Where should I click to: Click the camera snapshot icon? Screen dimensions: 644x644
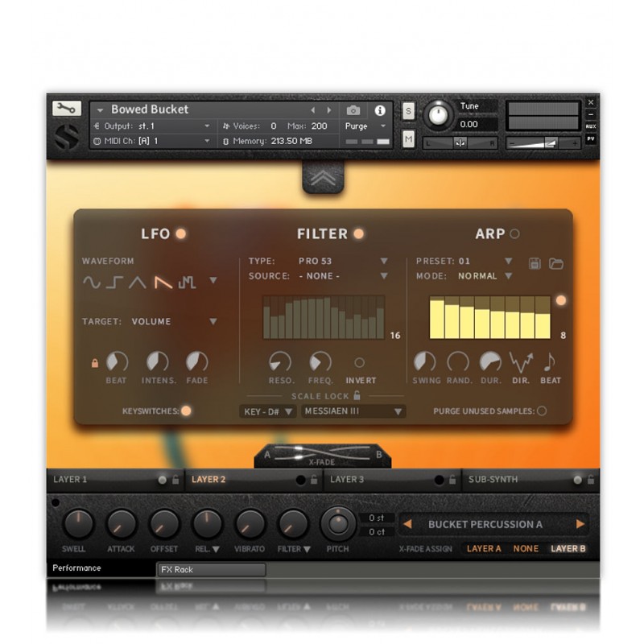353,110
